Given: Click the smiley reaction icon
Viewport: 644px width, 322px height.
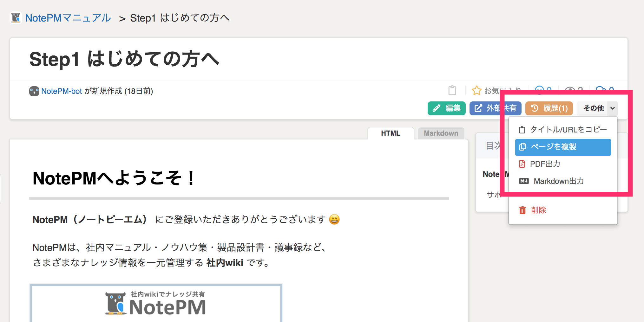Looking at the screenshot, I should pyautogui.click(x=540, y=89).
